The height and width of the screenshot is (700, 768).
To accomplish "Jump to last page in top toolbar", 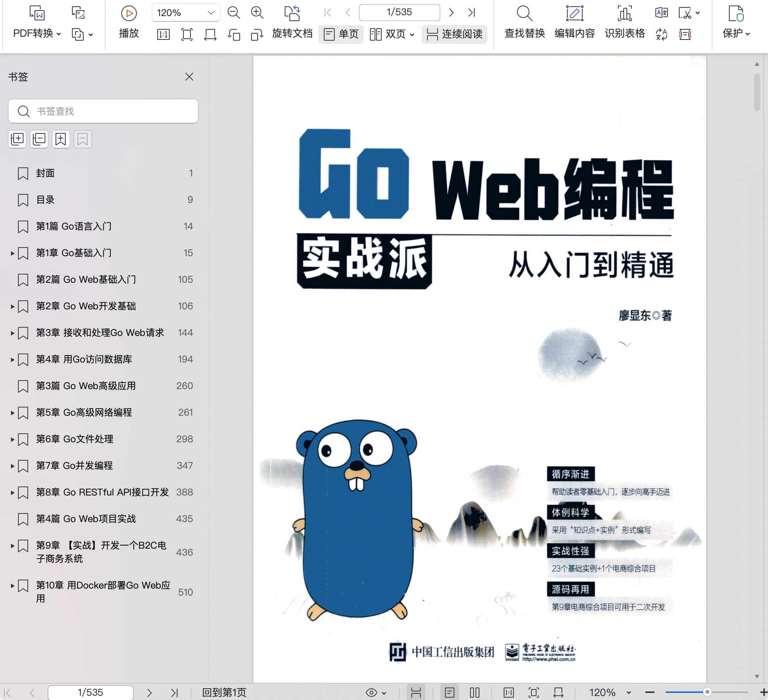I will 472,13.
